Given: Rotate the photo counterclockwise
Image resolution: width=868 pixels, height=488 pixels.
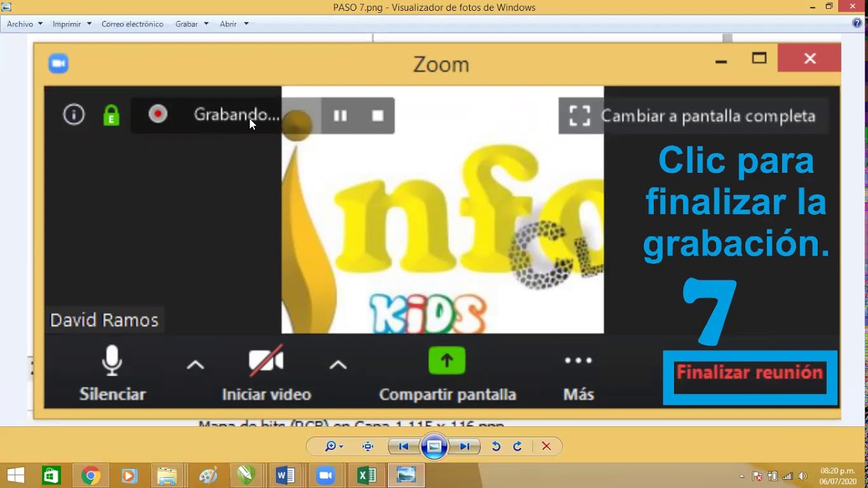Looking at the screenshot, I should click(x=496, y=446).
